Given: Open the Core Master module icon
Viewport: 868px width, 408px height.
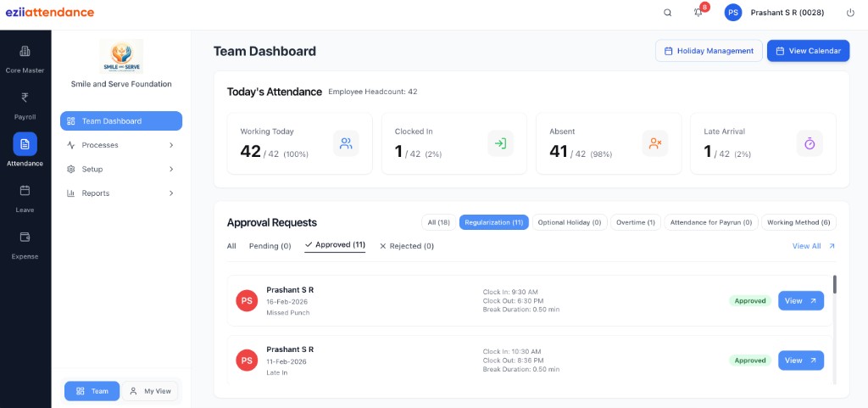Looking at the screenshot, I should 25,52.
